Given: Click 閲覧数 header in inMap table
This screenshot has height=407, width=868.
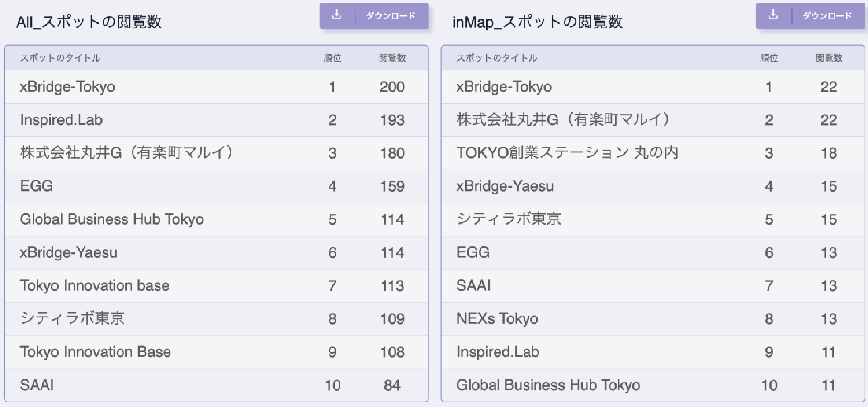Looking at the screenshot, I should click(829, 58).
